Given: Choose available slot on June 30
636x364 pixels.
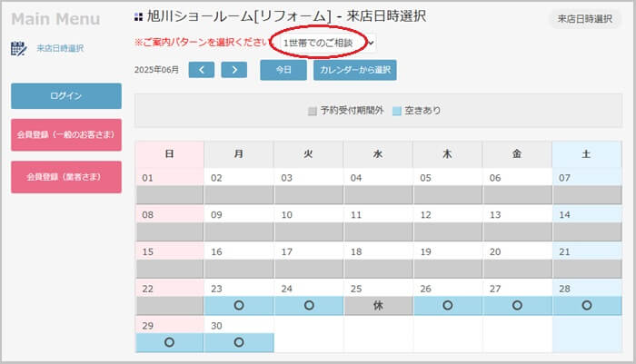Looking at the screenshot, I should click(239, 343).
